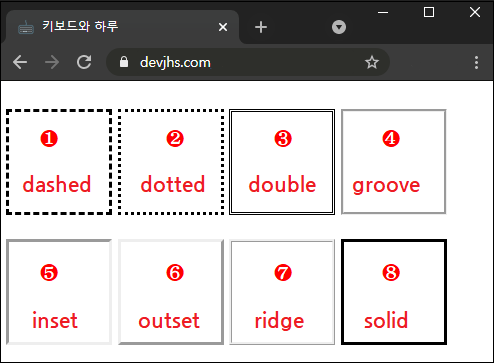Focus the devjhs.com address bar
The height and width of the screenshot is (363, 494).
(248, 62)
